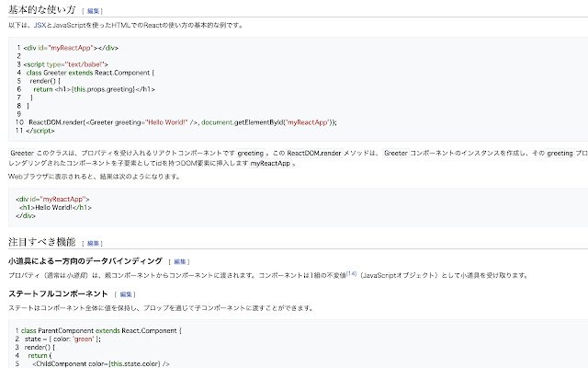Click paragraph starting ステートはコンポーネント全体に

[162, 308]
